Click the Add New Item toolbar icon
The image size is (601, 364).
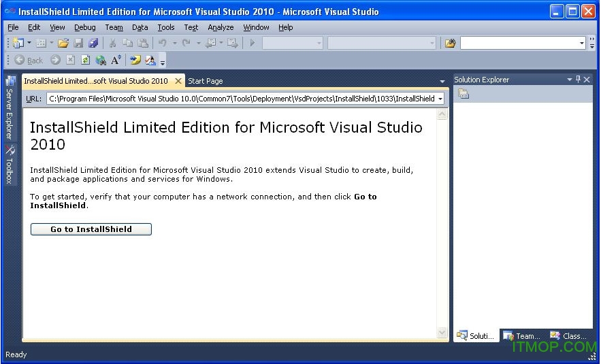(41, 43)
